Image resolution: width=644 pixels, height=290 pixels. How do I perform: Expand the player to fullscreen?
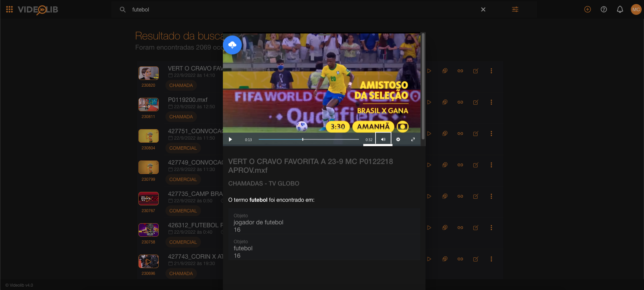(413, 139)
